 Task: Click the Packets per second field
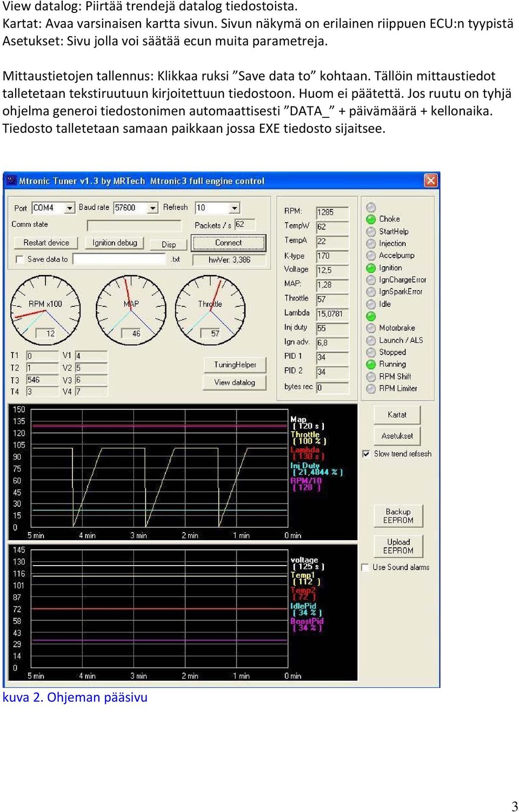pyautogui.click(x=244, y=225)
